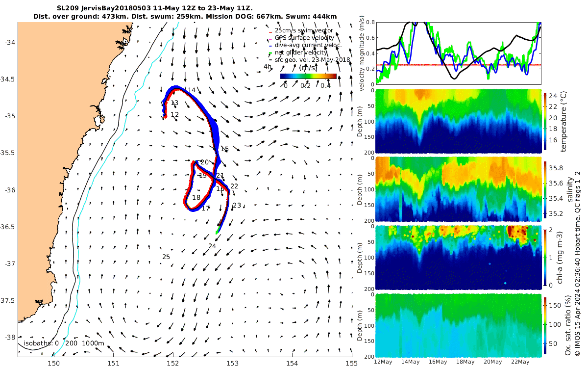Click the Ox. sat. ratio colorbar
This screenshot has height=368, width=588.
click(x=545, y=326)
